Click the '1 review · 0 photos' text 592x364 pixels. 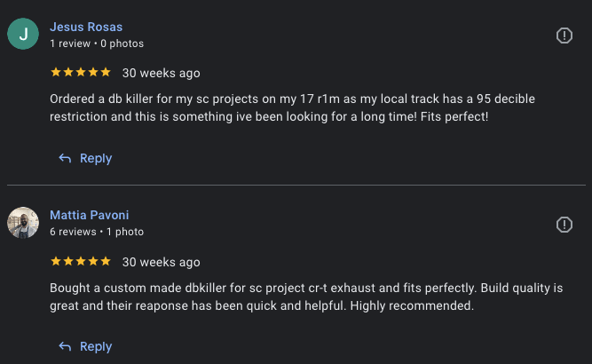click(x=96, y=44)
